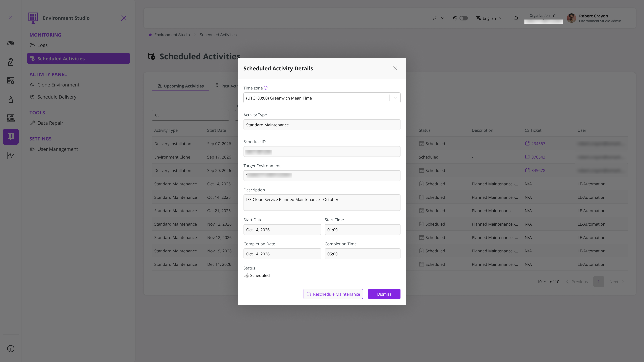Open Clone Environment in Activity Panel
644x362 pixels.
(55, 85)
